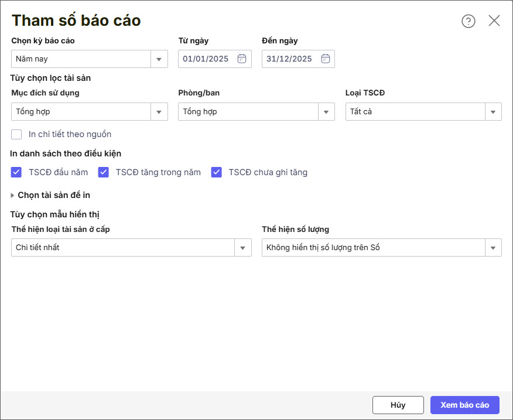Viewport: 513px width, 420px height.
Task: Expand the Loại TSCĐ dropdown
Action: click(x=493, y=112)
